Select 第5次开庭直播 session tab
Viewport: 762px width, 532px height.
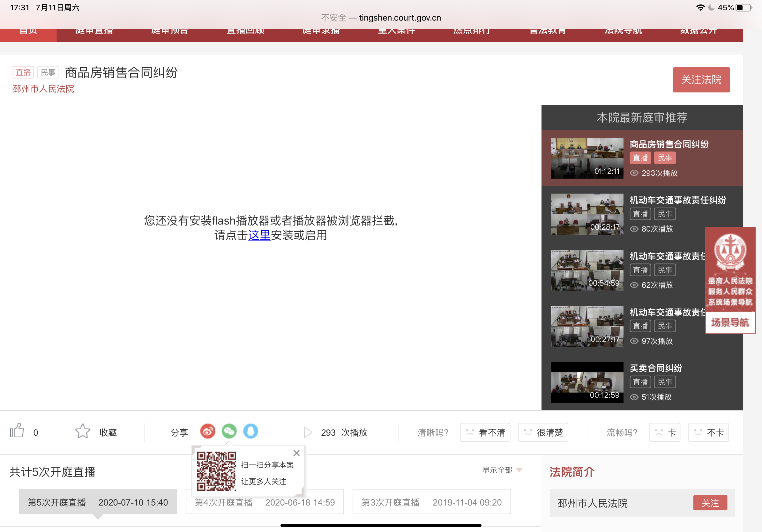coord(98,502)
